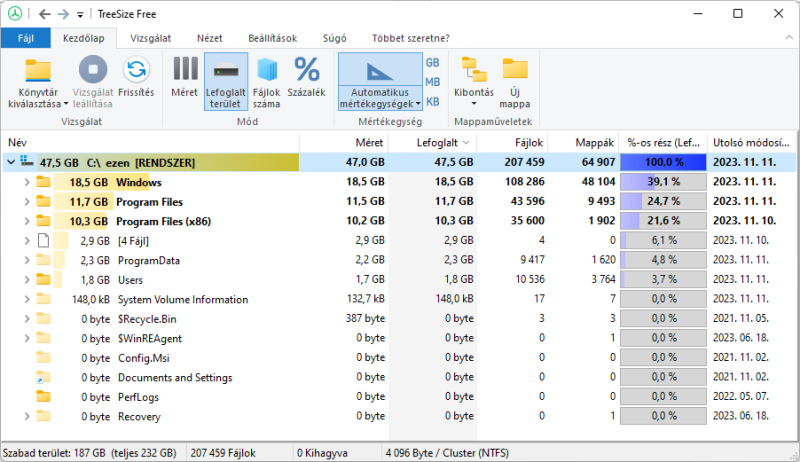Sort by the Fájlok column header
The height and width of the screenshot is (462, 800).
[512, 143]
